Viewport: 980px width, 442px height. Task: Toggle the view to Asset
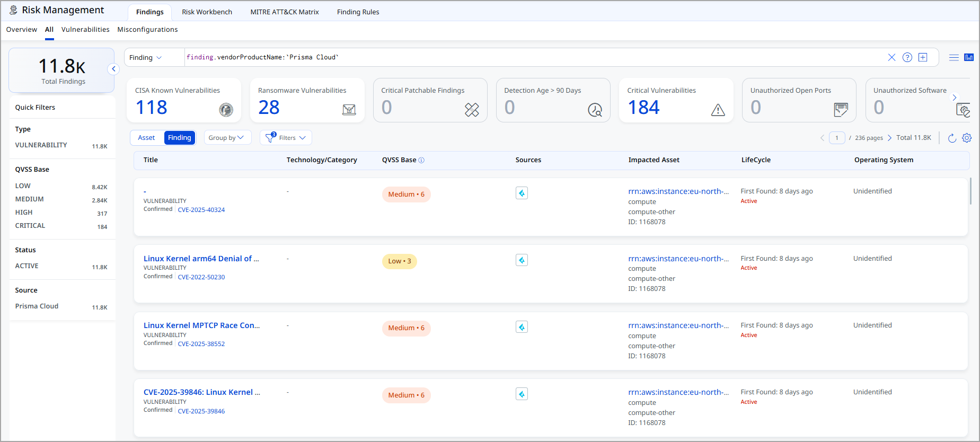coord(146,138)
